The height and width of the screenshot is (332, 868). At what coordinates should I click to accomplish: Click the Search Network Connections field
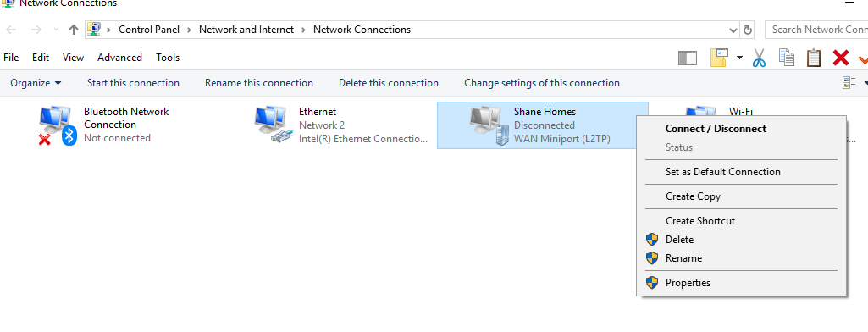click(x=816, y=30)
